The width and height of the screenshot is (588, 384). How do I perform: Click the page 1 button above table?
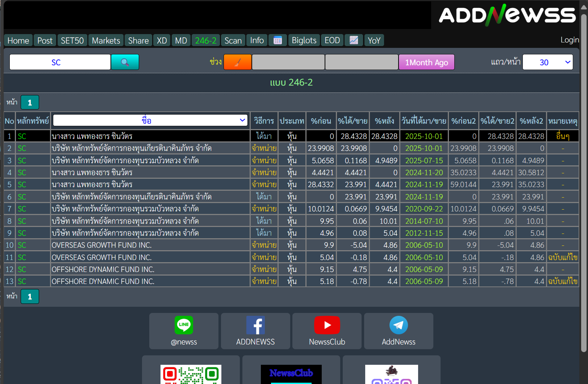coord(30,103)
